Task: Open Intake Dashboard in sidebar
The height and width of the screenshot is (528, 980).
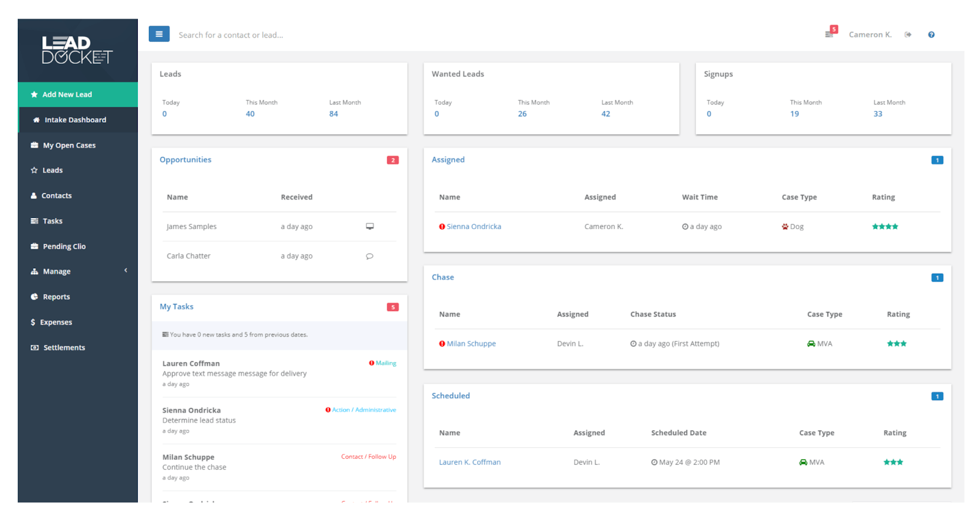Action: point(78,120)
